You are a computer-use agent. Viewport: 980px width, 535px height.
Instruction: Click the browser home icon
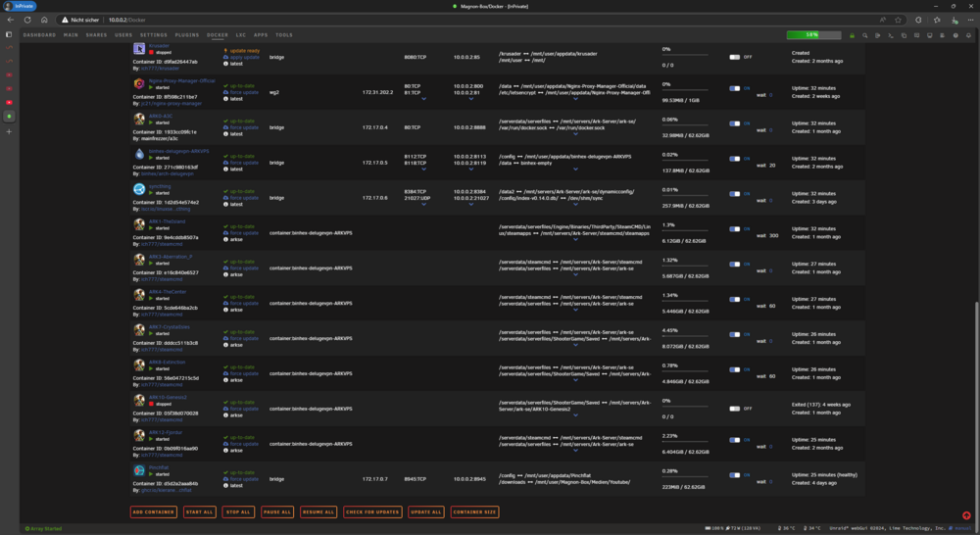44,20
